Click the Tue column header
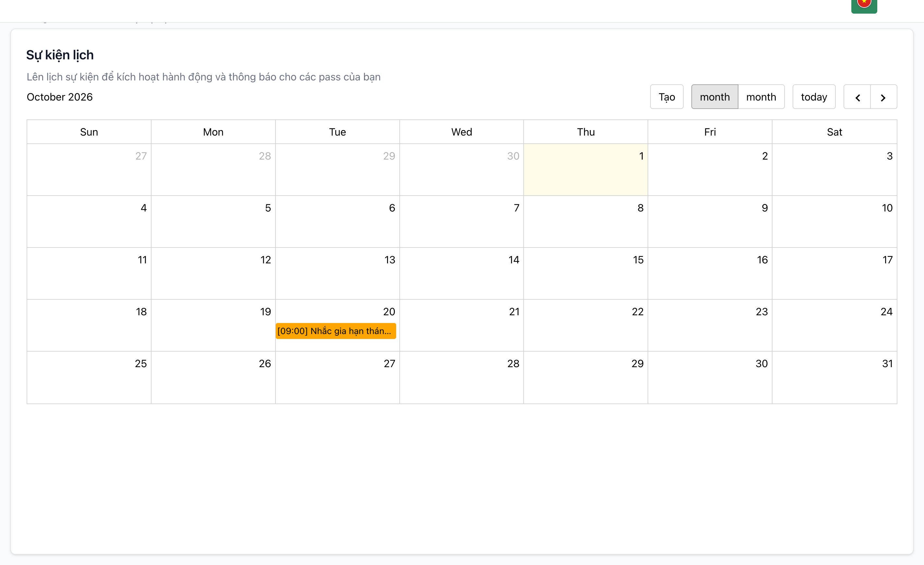Image resolution: width=924 pixels, height=565 pixels. tap(337, 132)
